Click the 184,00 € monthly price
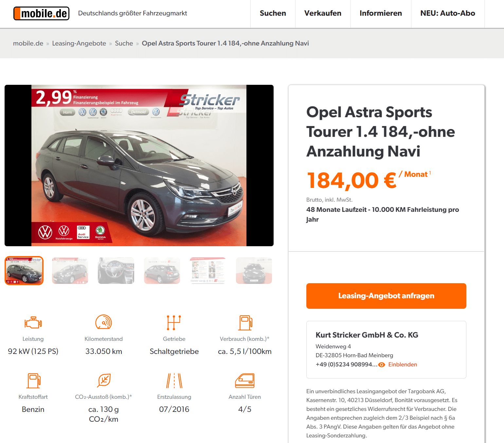The image size is (504, 443). click(351, 180)
